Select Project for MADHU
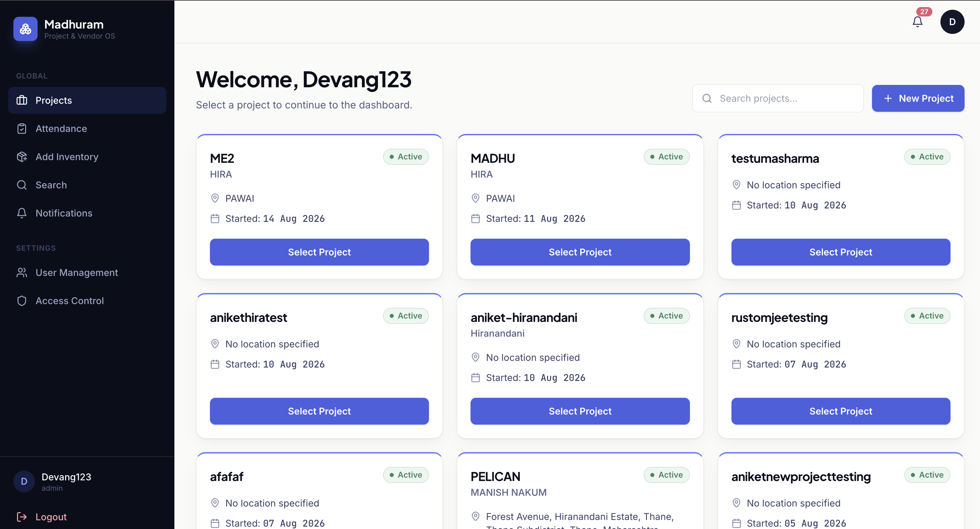Image resolution: width=980 pixels, height=529 pixels. [x=580, y=252]
